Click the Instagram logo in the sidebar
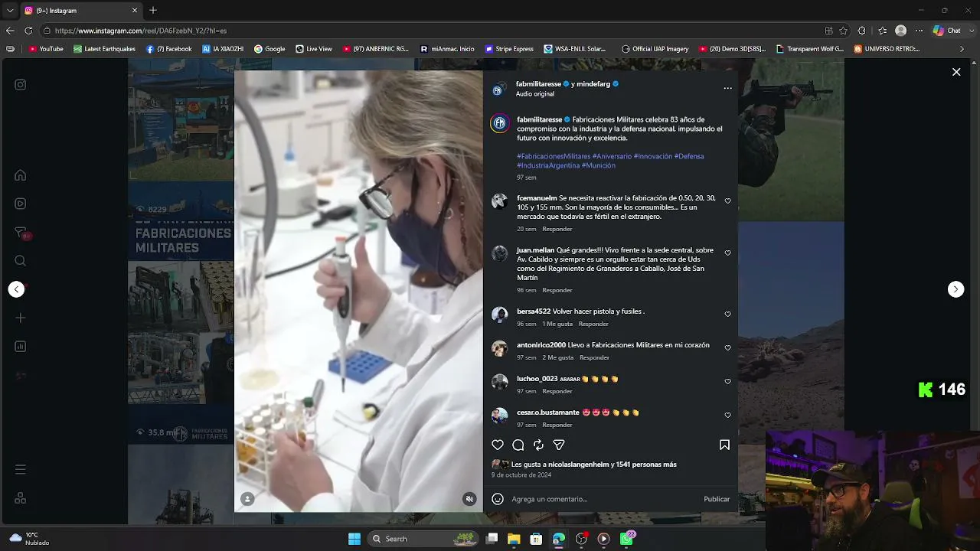 point(21,85)
